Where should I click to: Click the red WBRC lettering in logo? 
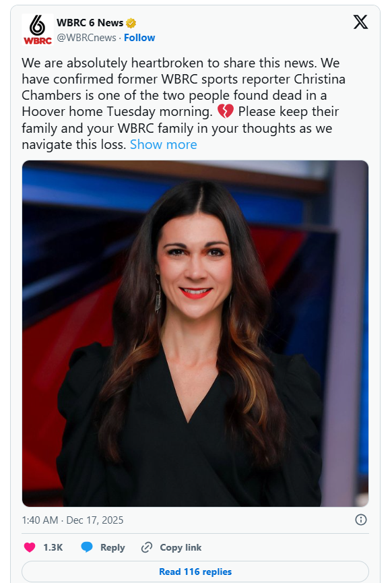(38, 40)
